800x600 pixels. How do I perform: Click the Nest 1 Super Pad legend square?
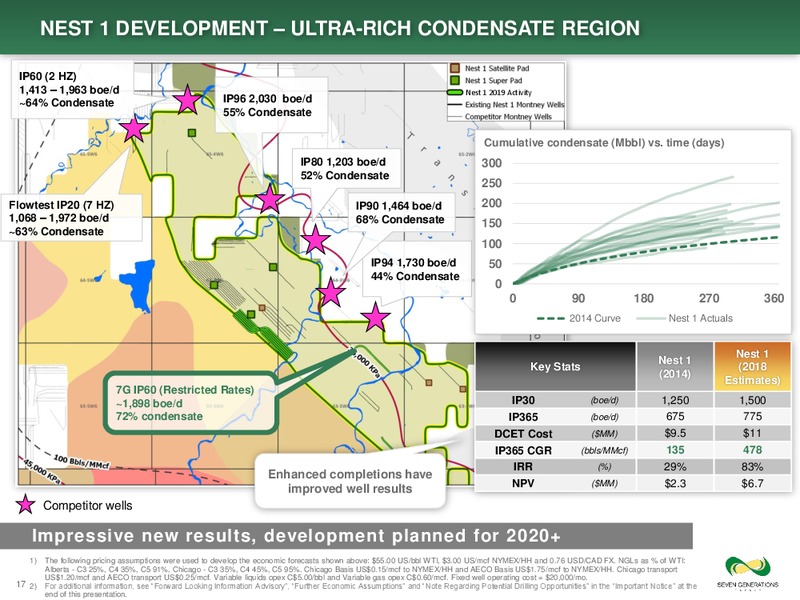(x=455, y=80)
